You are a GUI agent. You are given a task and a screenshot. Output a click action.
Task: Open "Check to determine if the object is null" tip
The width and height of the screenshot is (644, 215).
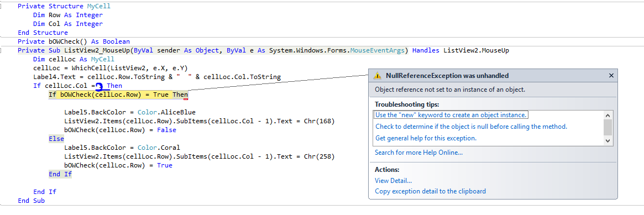[471, 127]
